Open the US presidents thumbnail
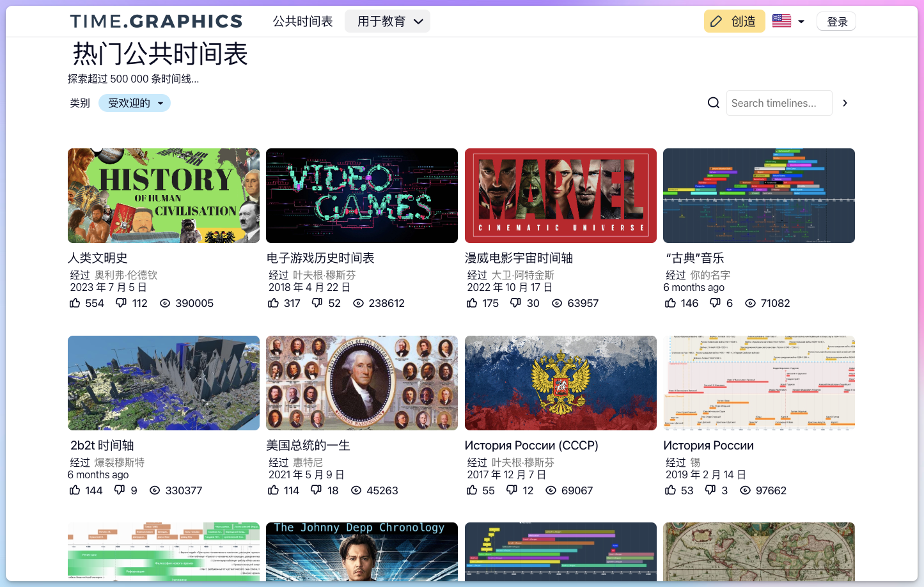 tap(362, 383)
